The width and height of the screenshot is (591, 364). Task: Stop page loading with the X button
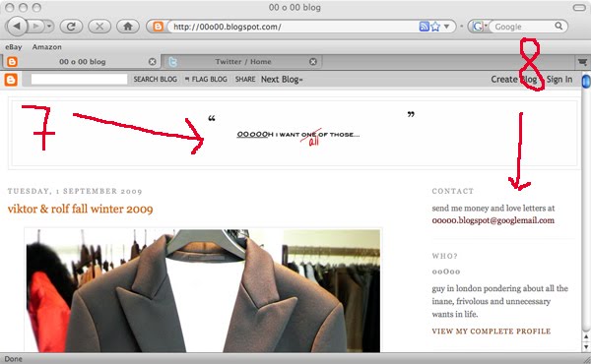click(99, 27)
